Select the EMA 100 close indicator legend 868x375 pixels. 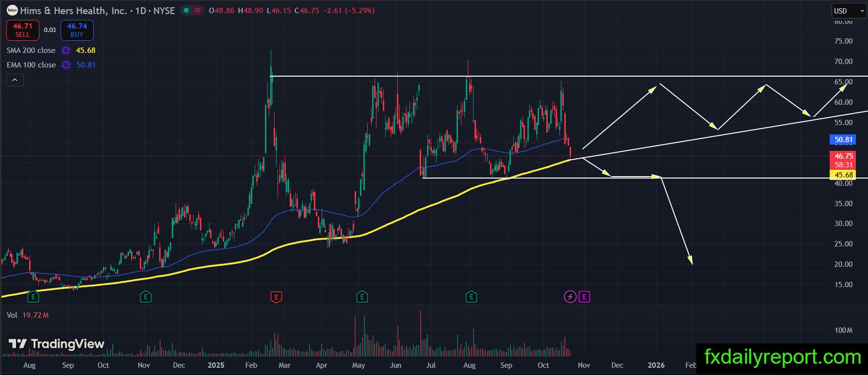click(x=31, y=65)
